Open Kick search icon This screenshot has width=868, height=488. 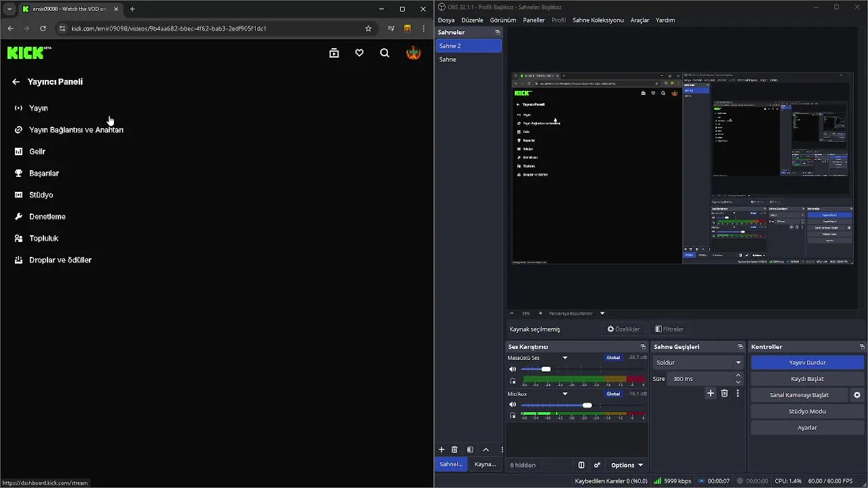(x=384, y=53)
